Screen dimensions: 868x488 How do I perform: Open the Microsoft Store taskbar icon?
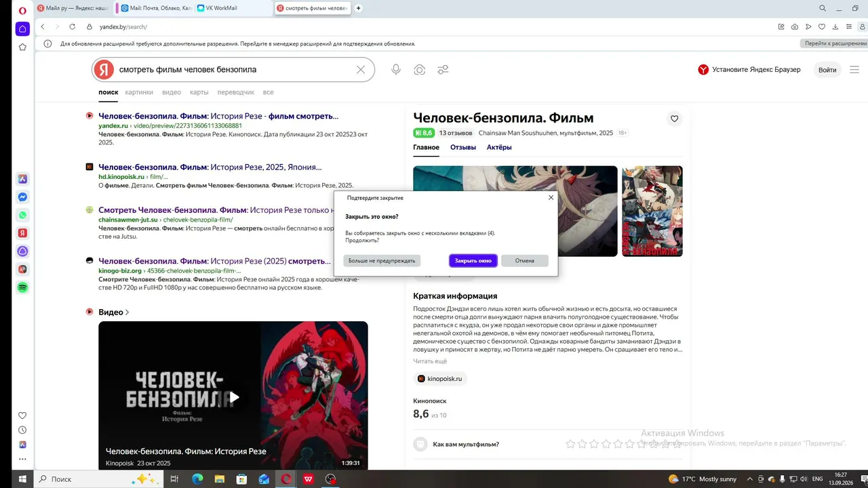241,479
